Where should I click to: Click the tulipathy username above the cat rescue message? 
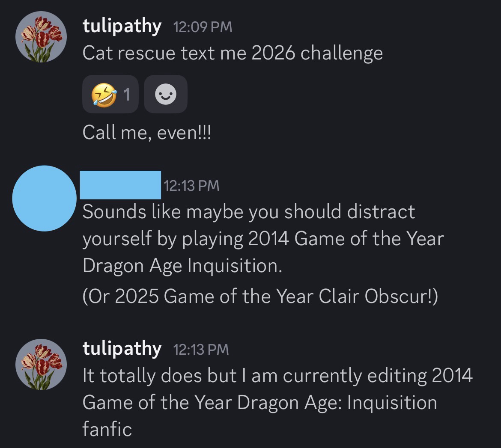[x=122, y=27]
